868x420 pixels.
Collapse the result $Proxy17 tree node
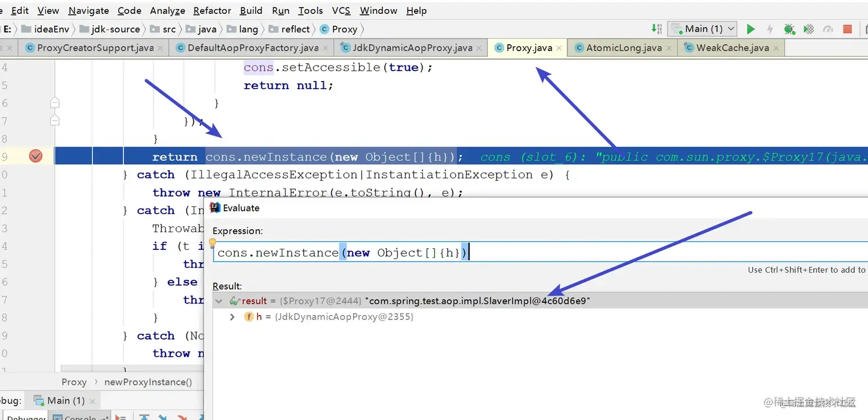coord(219,301)
